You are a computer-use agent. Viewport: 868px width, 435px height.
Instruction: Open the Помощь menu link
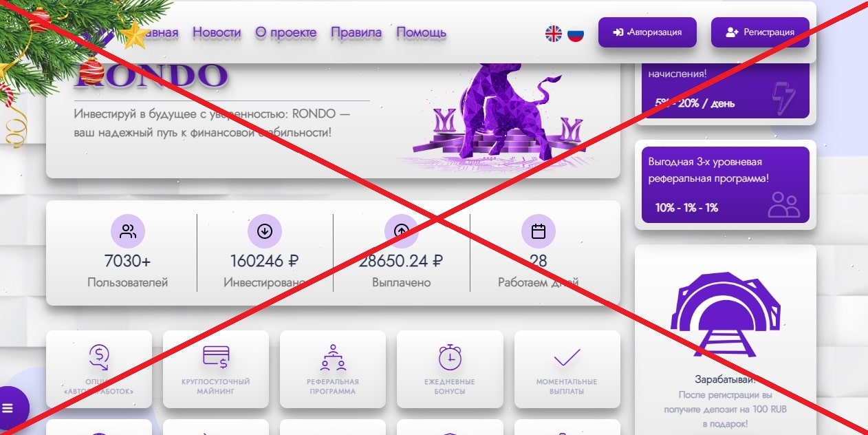pos(422,32)
